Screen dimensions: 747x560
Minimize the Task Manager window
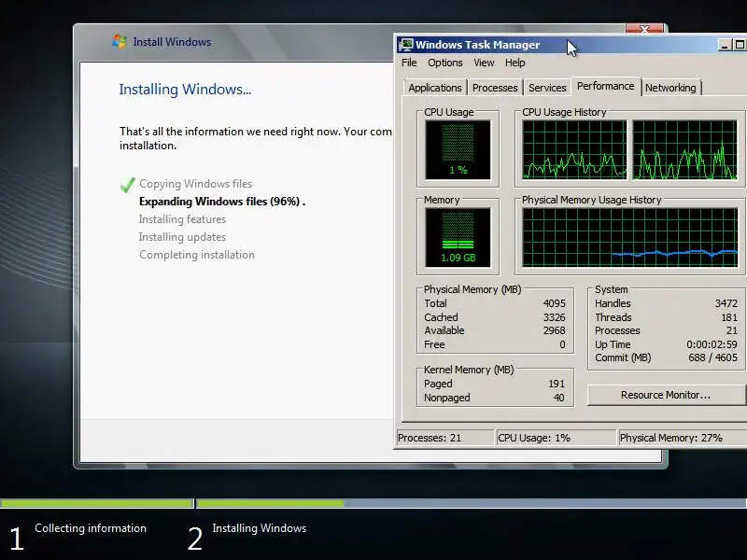[x=725, y=45]
